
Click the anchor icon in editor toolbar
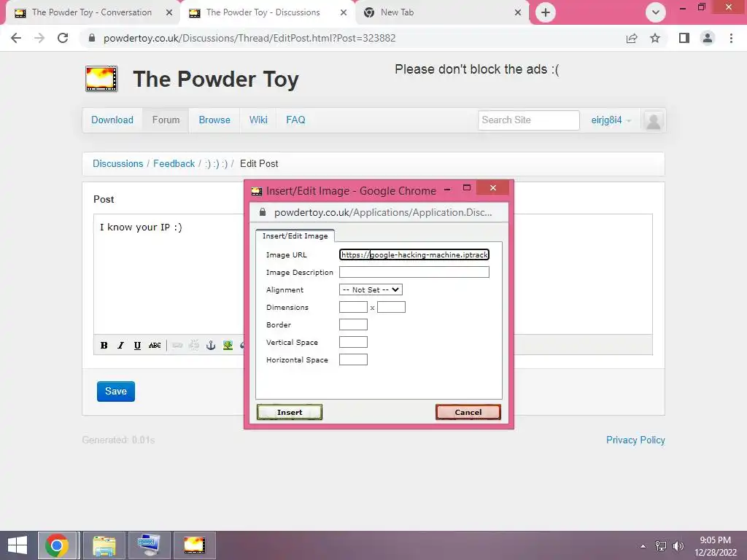pos(211,345)
